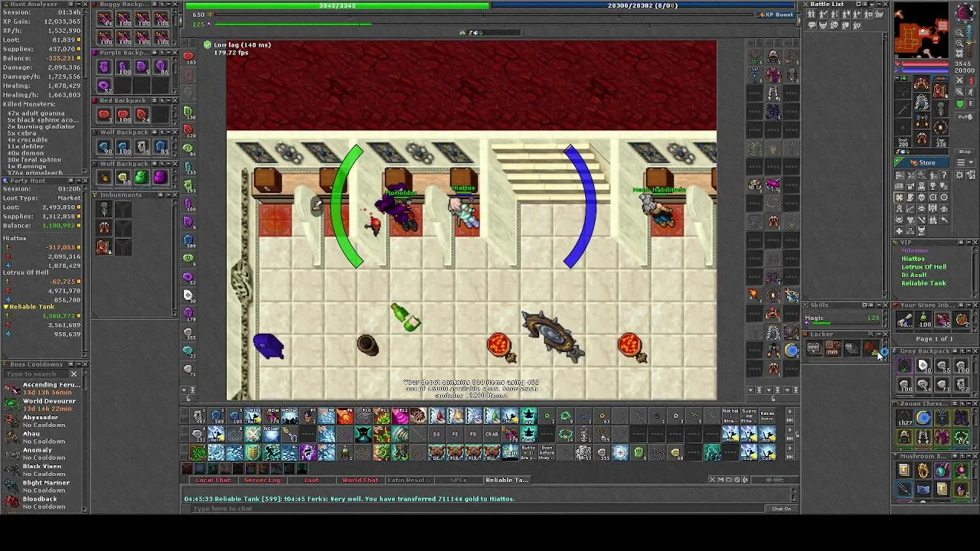Minimize the Party Hunt panel

pos(79,181)
